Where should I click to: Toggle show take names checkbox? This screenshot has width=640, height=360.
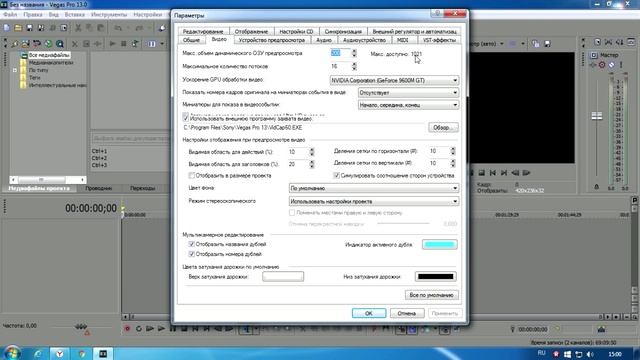tap(191, 244)
